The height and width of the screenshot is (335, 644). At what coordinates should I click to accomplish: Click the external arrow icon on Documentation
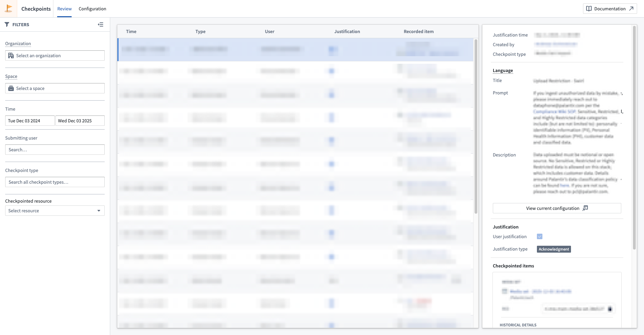click(x=631, y=9)
